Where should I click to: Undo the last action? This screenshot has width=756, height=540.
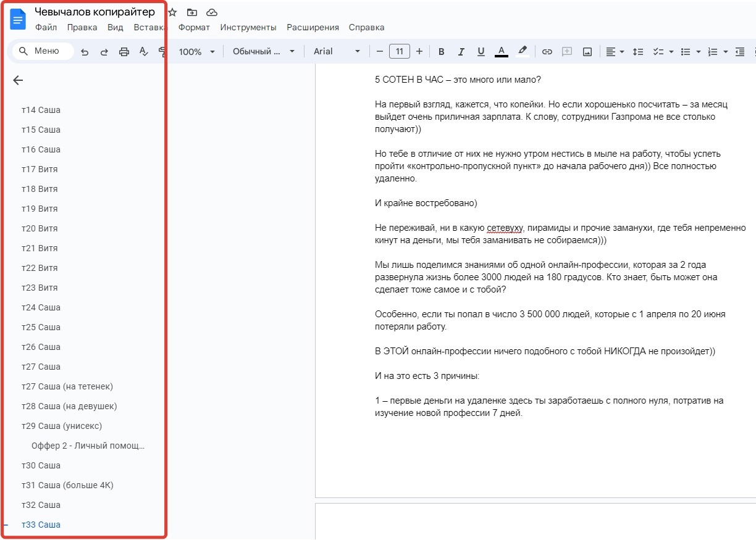pos(85,52)
